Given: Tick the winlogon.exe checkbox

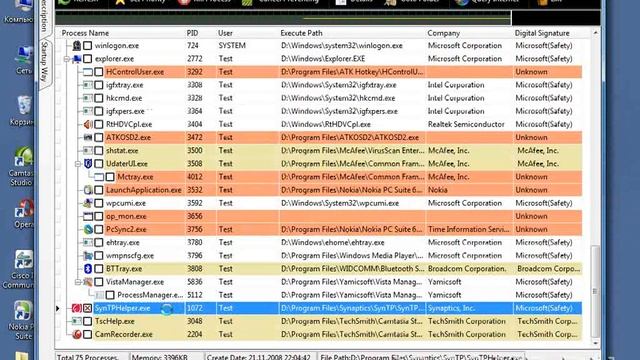Looking at the screenshot, I should point(87,46).
